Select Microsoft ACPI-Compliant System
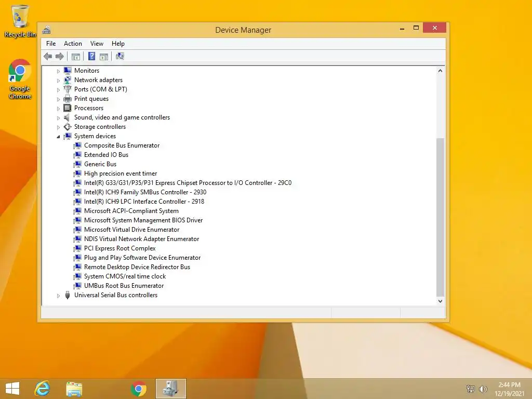This screenshot has width=532, height=399. 131,211
